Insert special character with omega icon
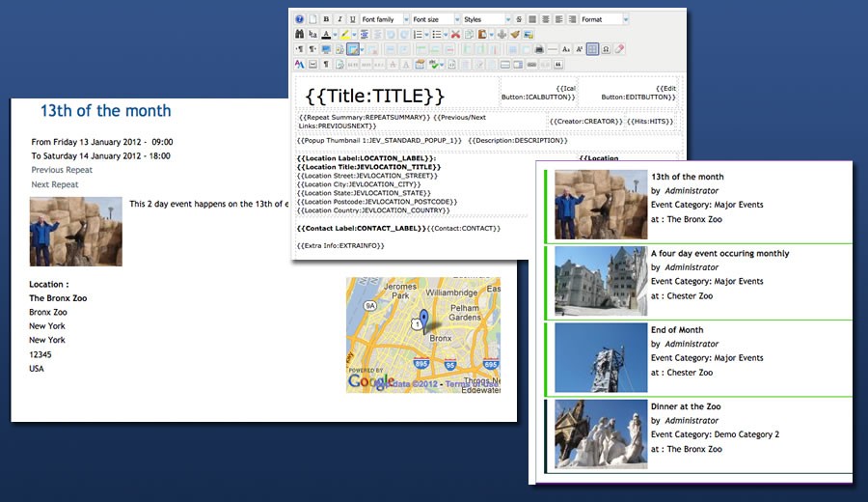868x502 pixels. 606,49
